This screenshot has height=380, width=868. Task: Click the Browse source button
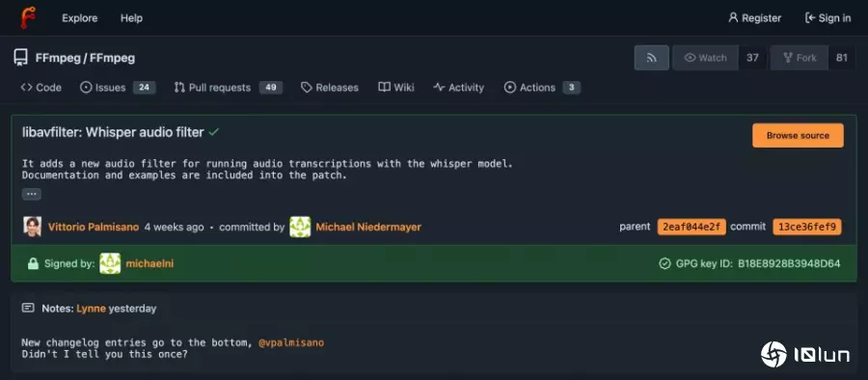pos(798,135)
